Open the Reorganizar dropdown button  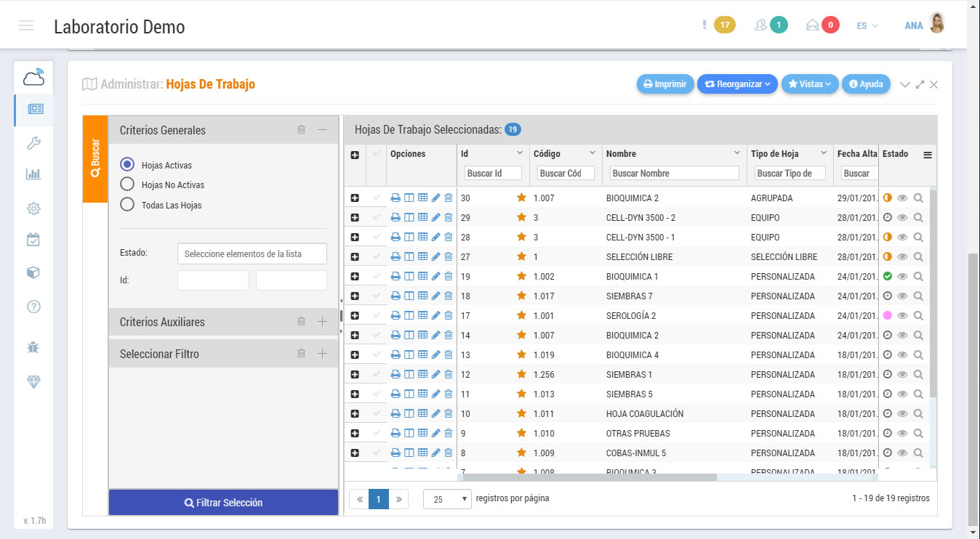tap(737, 84)
